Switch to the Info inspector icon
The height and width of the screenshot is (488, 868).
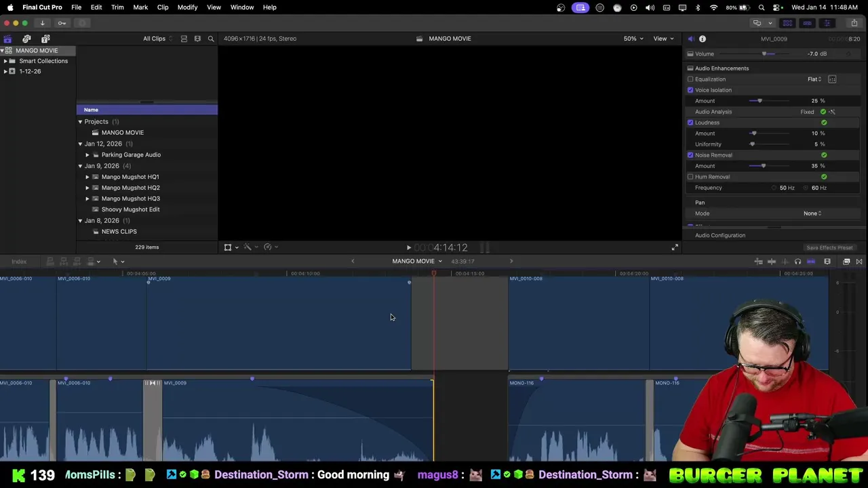coord(703,39)
